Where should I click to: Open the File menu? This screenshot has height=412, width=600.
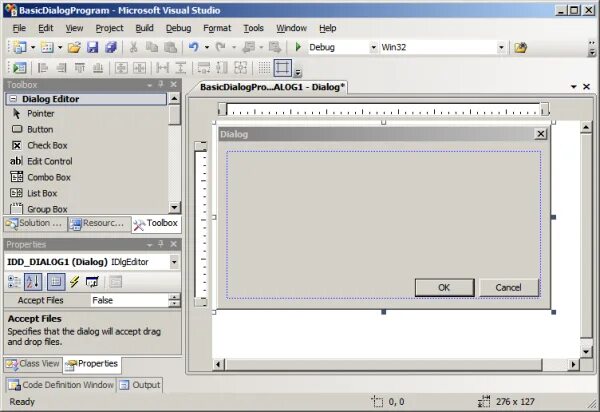[x=19, y=28]
